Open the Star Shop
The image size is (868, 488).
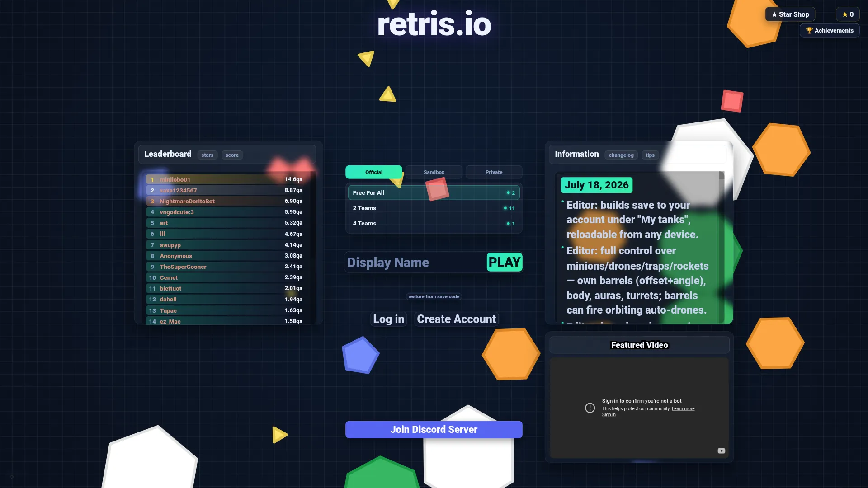point(790,14)
